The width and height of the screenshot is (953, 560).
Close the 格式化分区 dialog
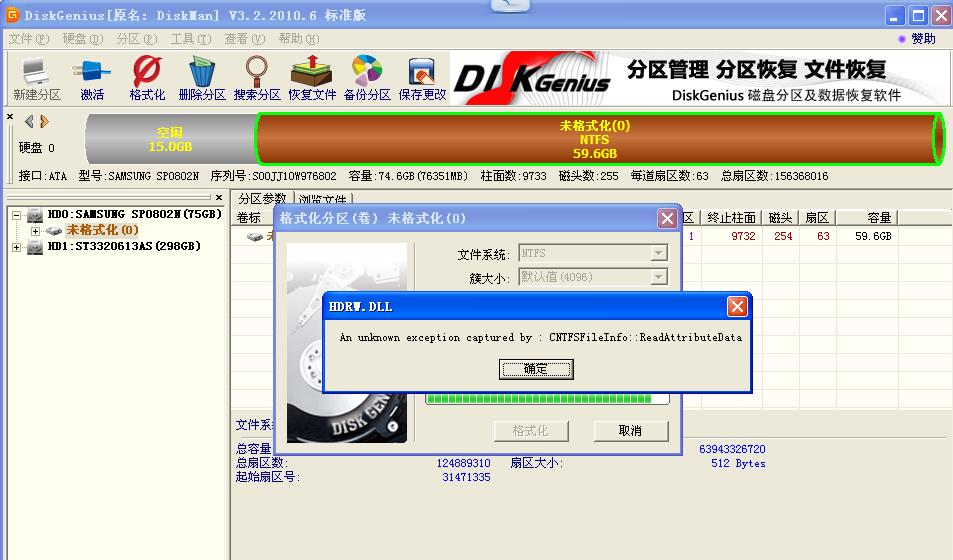coord(667,219)
